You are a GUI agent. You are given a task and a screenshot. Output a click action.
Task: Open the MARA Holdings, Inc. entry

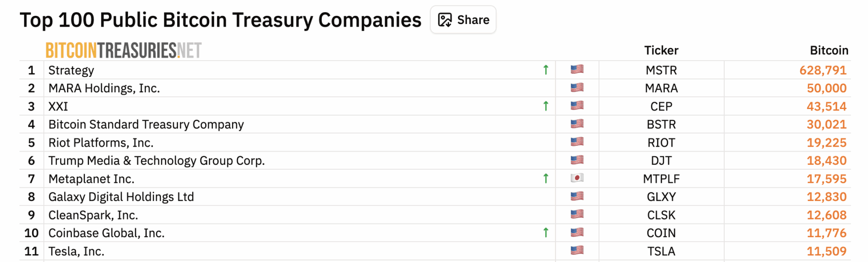click(104, 88)
